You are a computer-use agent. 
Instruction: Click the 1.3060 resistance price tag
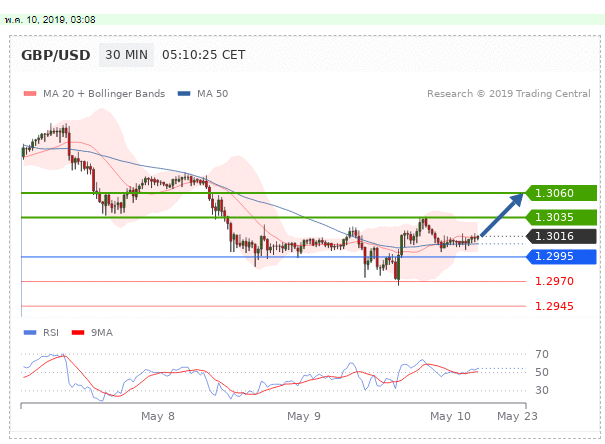click(561, 193)
